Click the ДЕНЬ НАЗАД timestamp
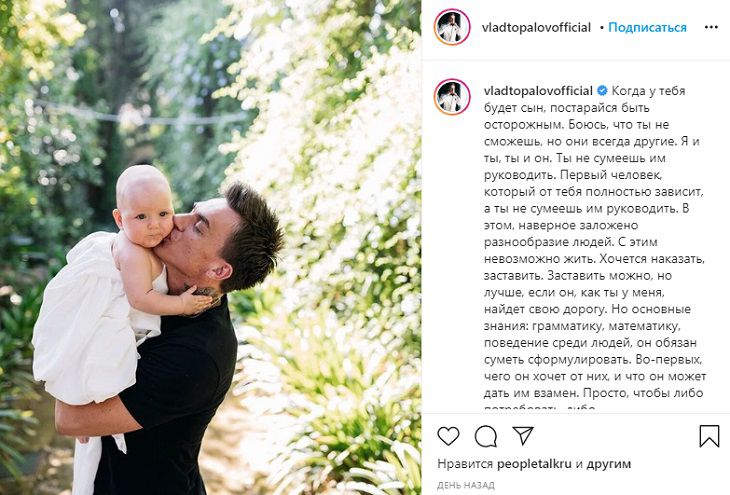This screenshot has height=495, width=730. [466, 485]
